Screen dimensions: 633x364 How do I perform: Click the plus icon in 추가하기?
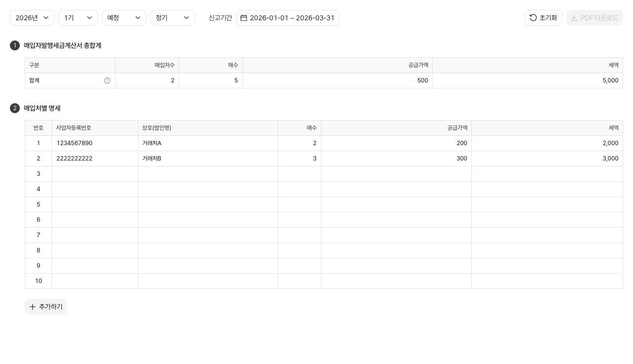[x=33, y=307]
